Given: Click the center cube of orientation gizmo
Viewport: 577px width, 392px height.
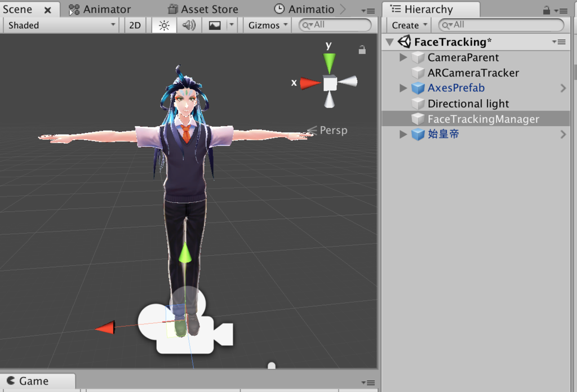Looking at the screenshot, I should 330,83.
